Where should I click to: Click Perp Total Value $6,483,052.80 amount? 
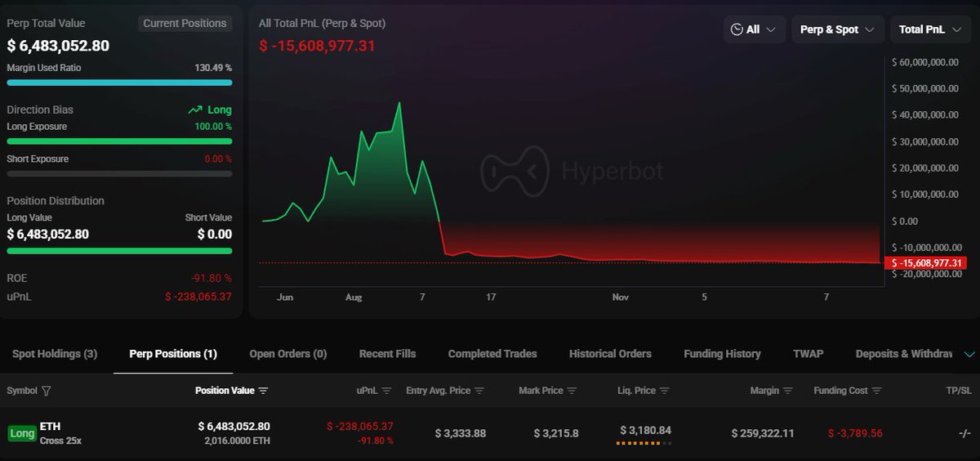(58, 47)
